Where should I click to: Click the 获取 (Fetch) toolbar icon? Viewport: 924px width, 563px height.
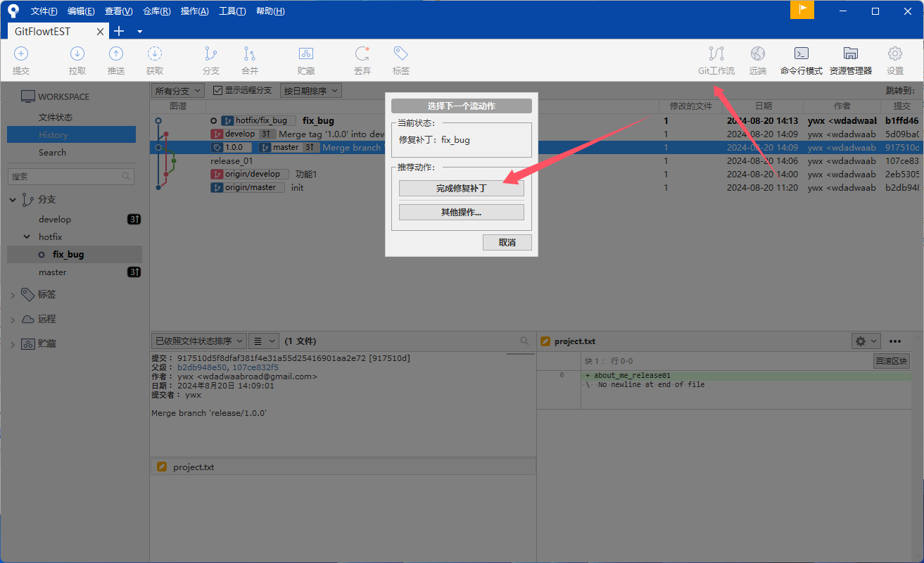click(x=155, y=54)
